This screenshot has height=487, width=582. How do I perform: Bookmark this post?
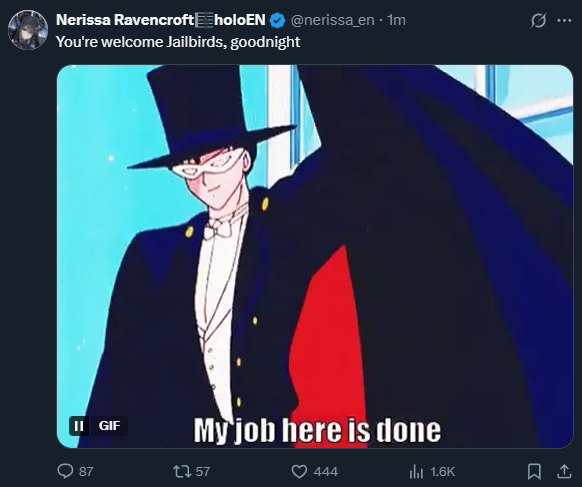(x=534, y=471)
